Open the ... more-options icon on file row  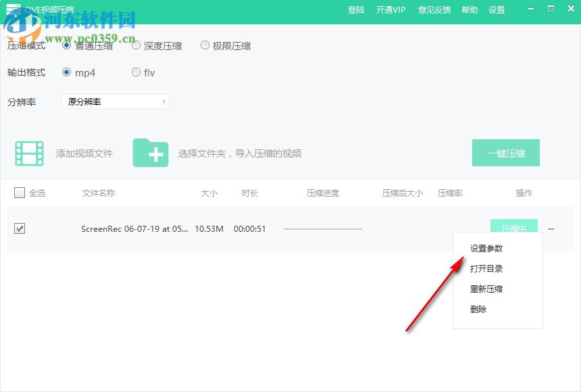click(x=551, y=229)
